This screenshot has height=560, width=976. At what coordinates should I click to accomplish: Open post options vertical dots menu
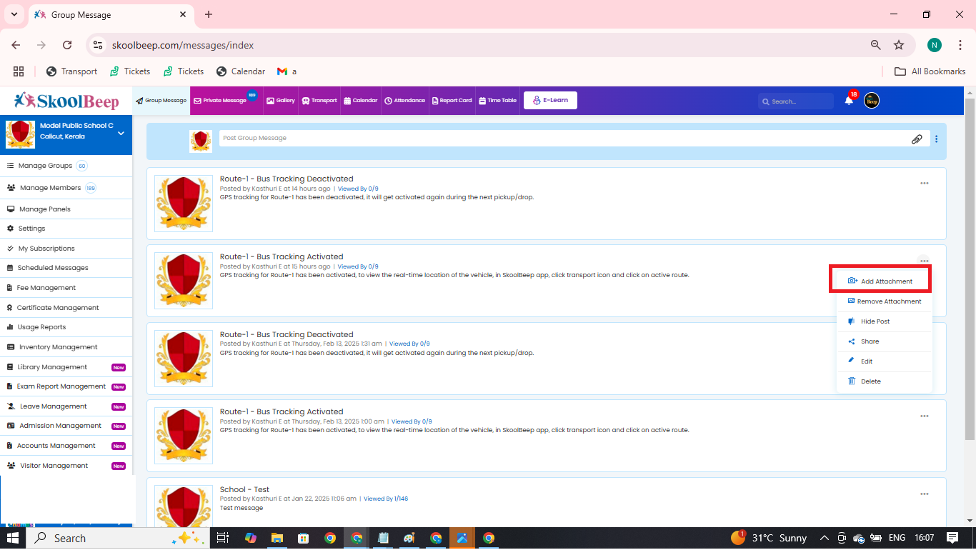click(937, 139)
